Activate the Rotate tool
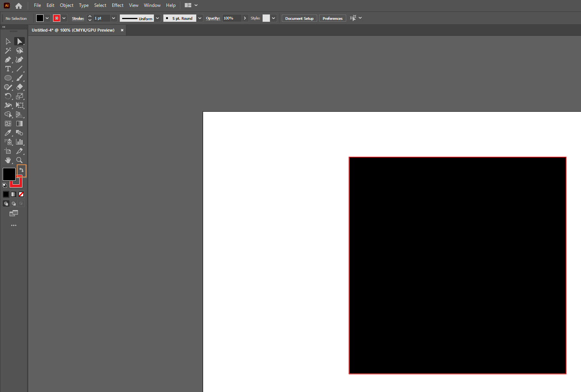 (x=8, y=96)
